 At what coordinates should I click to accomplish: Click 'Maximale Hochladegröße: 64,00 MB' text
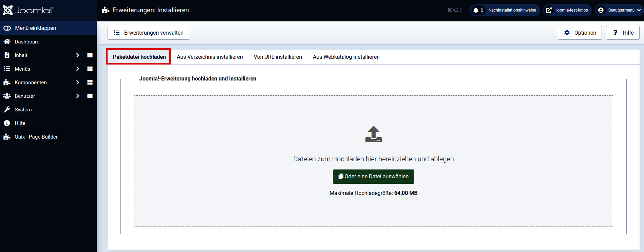[374, 193]
